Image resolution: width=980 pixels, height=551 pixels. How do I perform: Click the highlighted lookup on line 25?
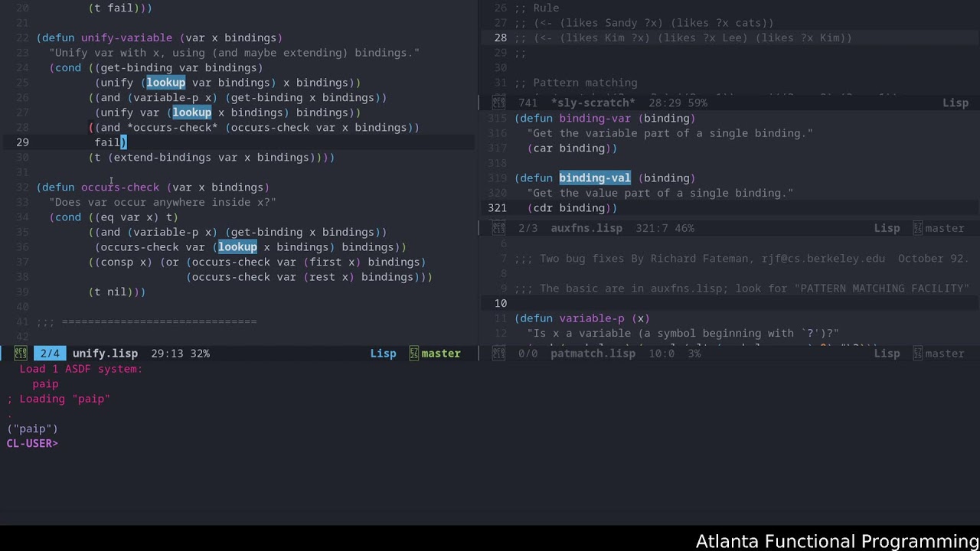[x=166, y=83]
